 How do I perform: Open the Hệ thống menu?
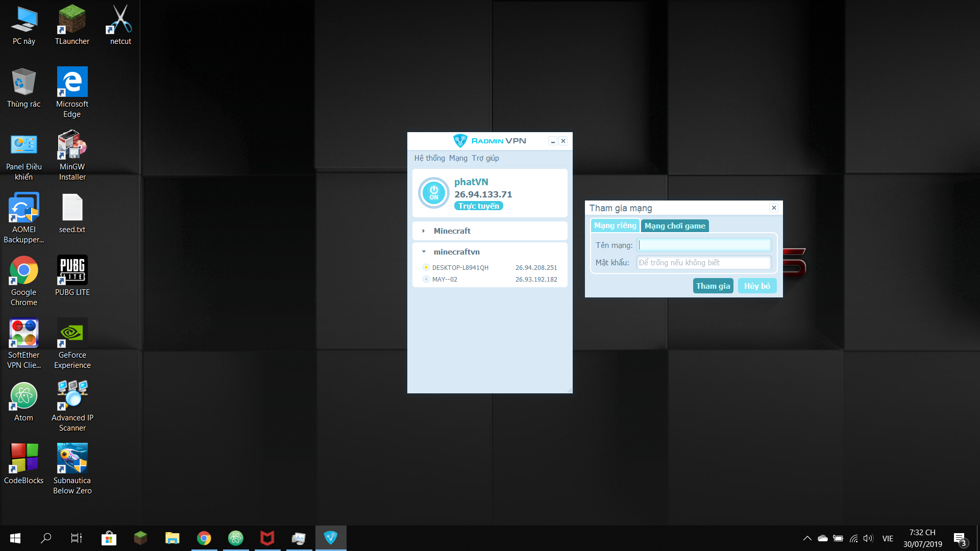click(429, 158)
